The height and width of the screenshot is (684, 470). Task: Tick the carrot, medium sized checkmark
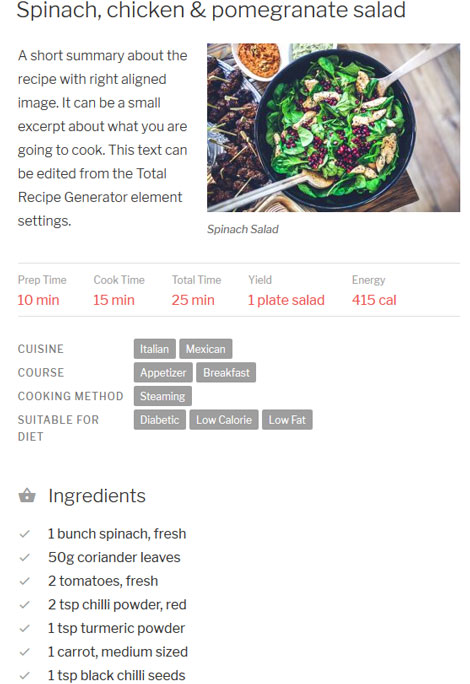[25, 652]
